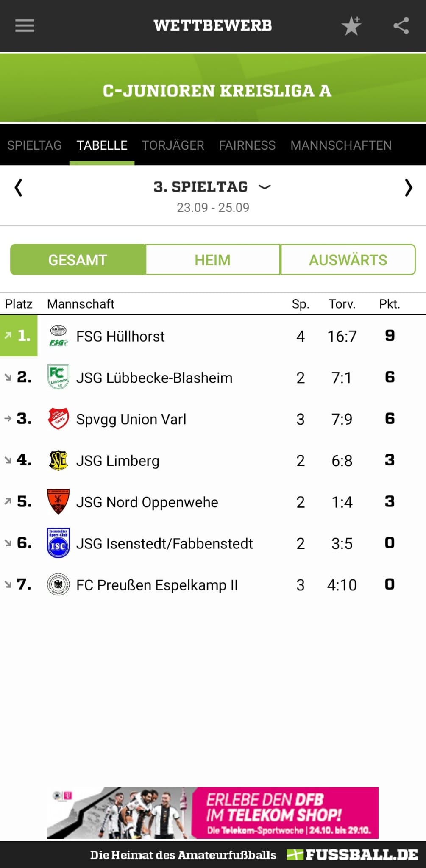Tap the share icon
426x868 pixels.
[x=401, y=26]
